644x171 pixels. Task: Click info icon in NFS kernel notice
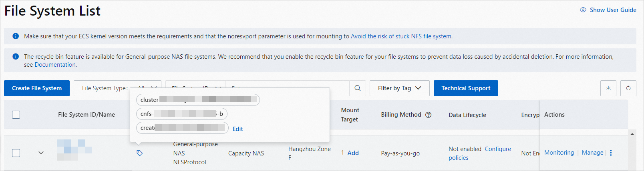16,36
